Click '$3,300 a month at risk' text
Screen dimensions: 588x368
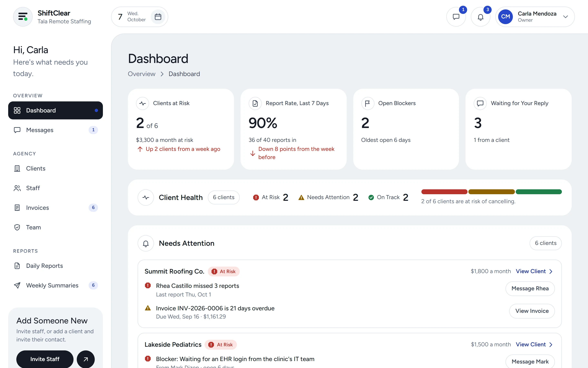[165, 140]
